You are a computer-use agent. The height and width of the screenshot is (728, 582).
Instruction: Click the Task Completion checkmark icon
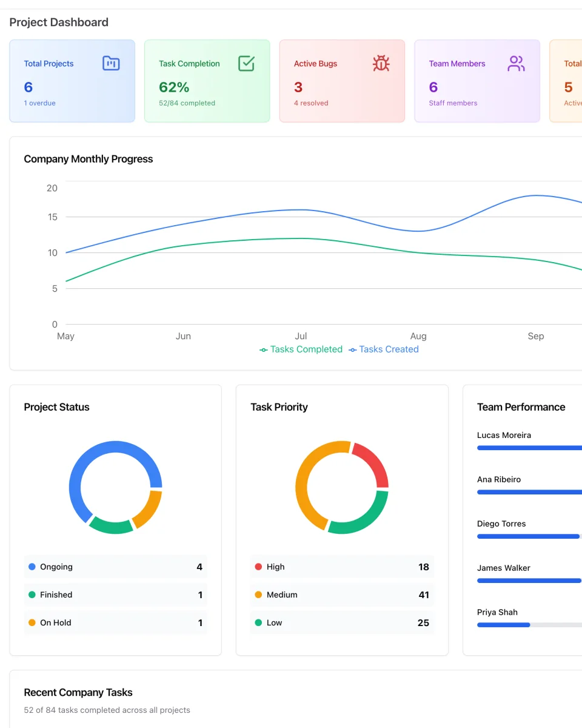coord(246,63)
